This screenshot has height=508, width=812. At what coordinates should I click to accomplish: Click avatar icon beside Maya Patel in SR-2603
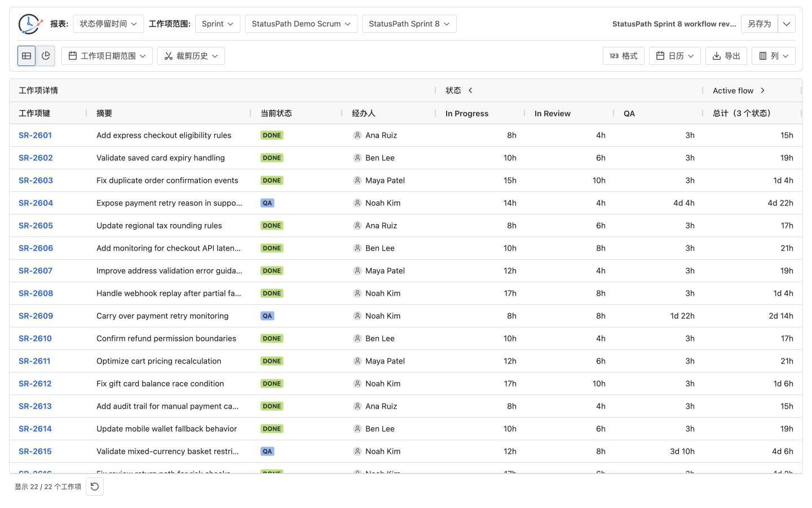tap(357, 181)
